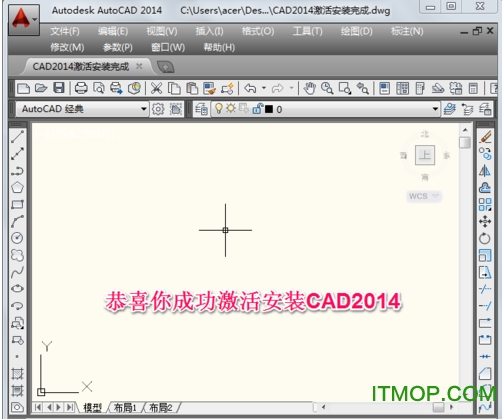The image size is (502, 419).
Task: Select the Polyline tool
Action: point(17,171)
